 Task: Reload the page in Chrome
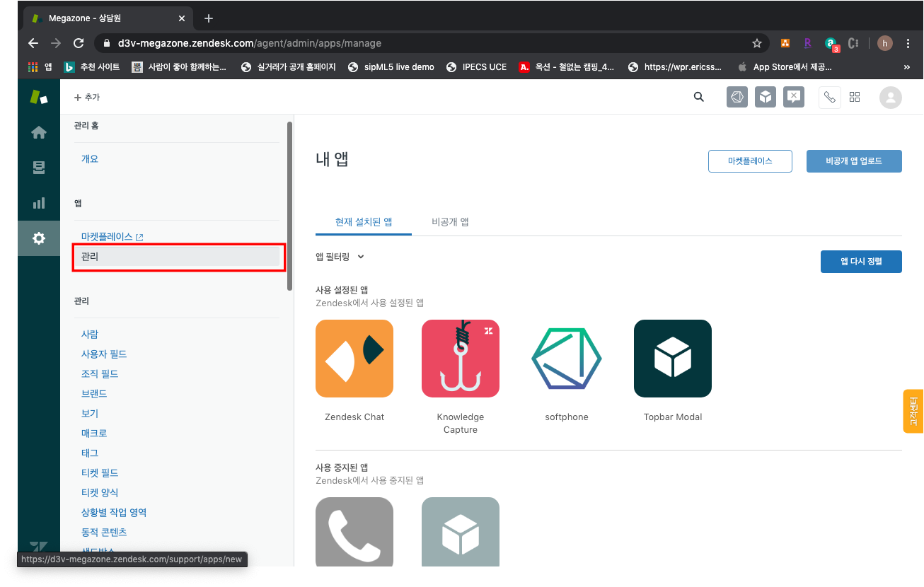pyautogui.click(x=79, y=43)
